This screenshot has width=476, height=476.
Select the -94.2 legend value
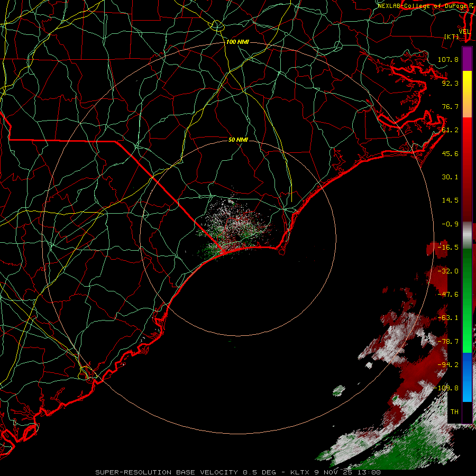(x=448, y=365)
